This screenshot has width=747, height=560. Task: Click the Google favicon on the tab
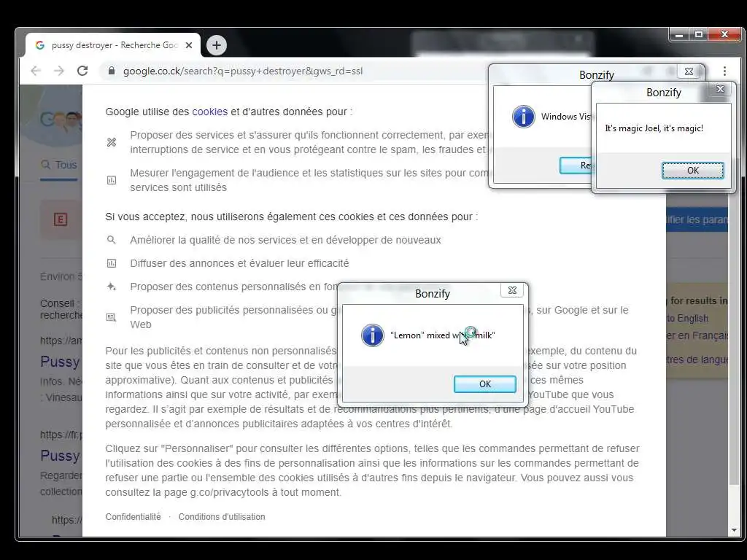coord(40,45)
